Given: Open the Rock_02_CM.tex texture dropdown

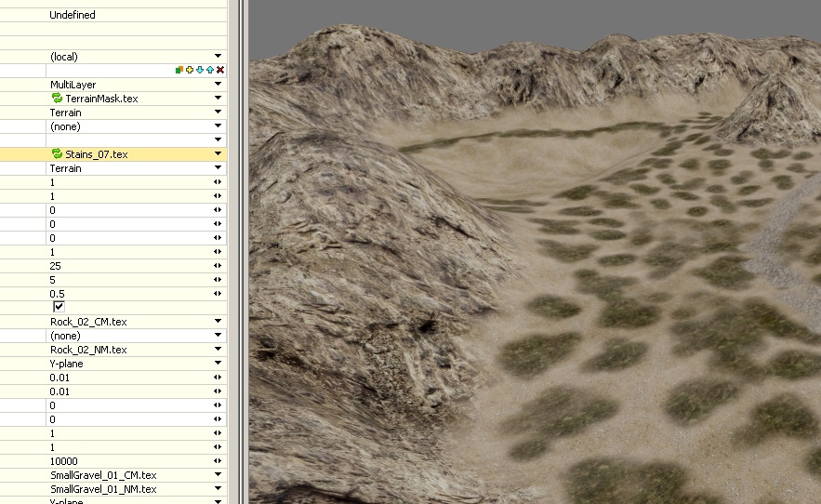Looking at the screenshot, I should (x=218, y=321).
